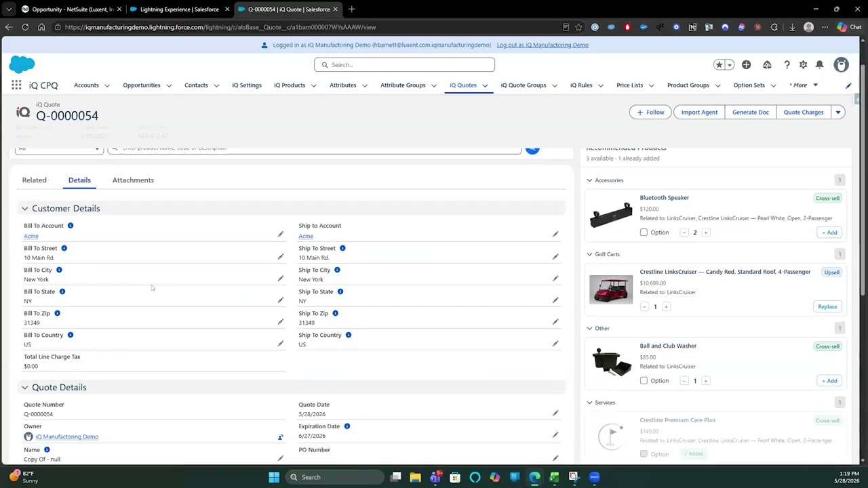Decrease Bluetooth Speaker quantity

point(684,232)
